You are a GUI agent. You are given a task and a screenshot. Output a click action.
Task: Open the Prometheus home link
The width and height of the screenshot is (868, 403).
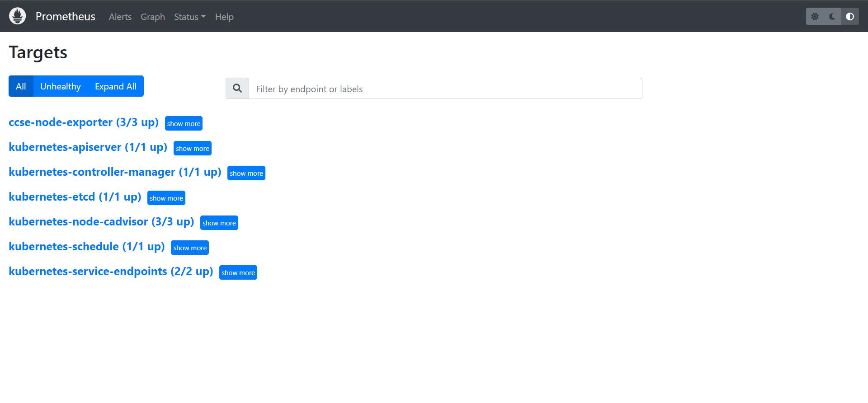pyautogui.click(x=66, y=17)
